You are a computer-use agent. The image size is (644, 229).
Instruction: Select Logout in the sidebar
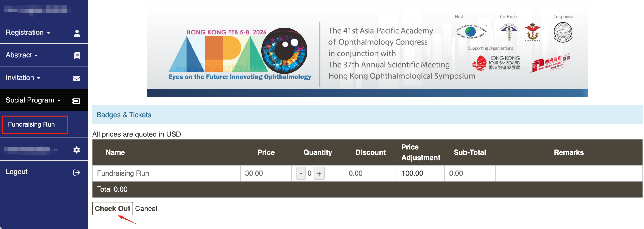pyautogui.click(x=16, y=172)
